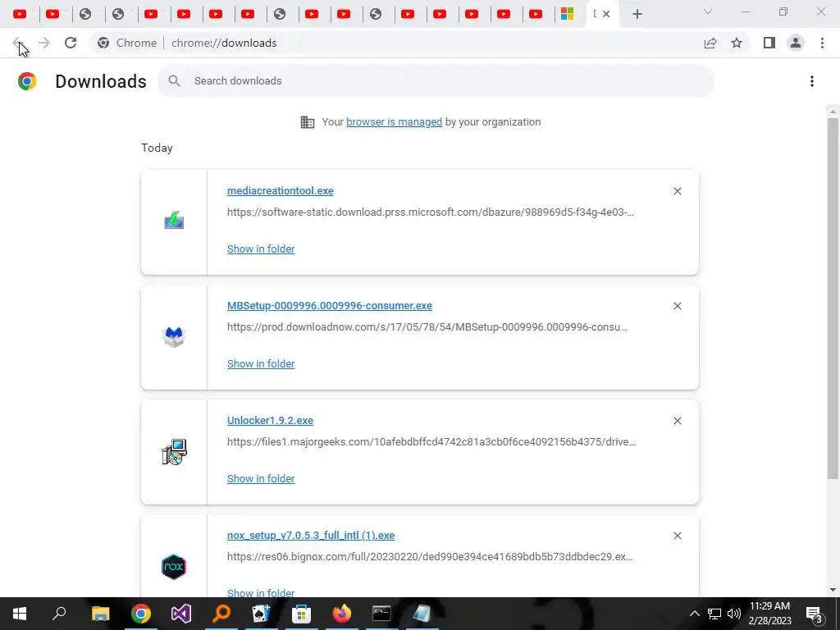
Task: Open Unlocker1.9.2.exe download
Action: (270, 421)
